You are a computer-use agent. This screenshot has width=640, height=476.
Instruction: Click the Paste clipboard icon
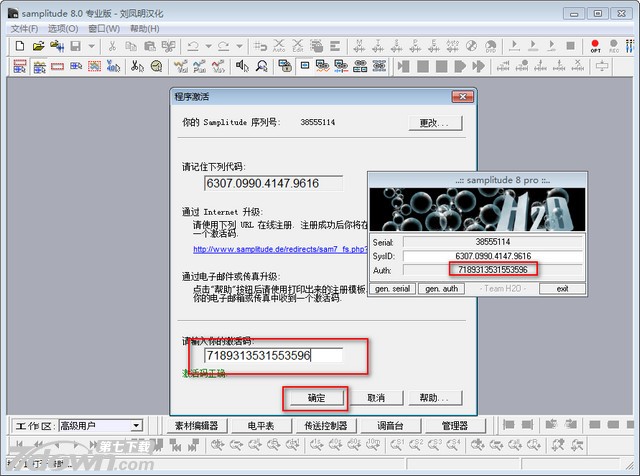coord(150,46)
